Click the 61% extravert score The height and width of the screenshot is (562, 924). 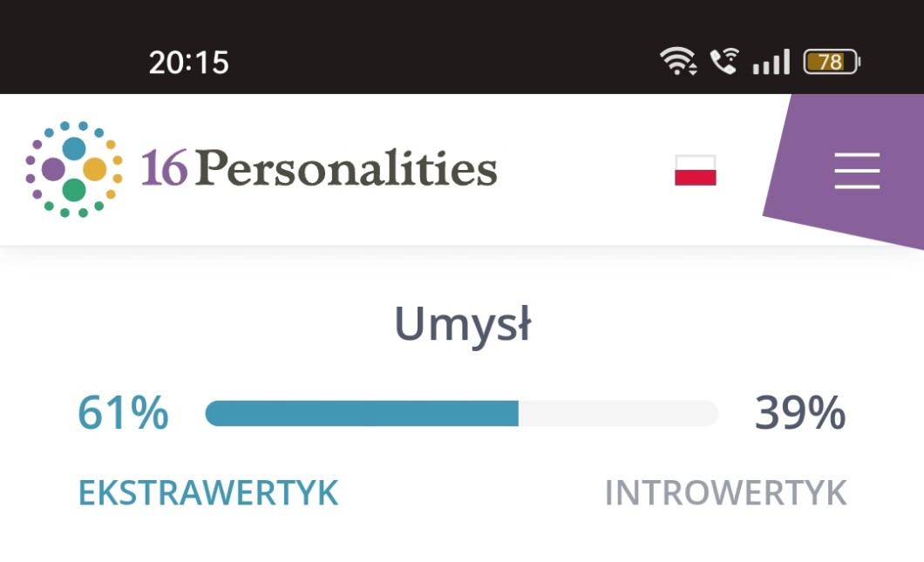pyautogui.click(x=123, y=413)
